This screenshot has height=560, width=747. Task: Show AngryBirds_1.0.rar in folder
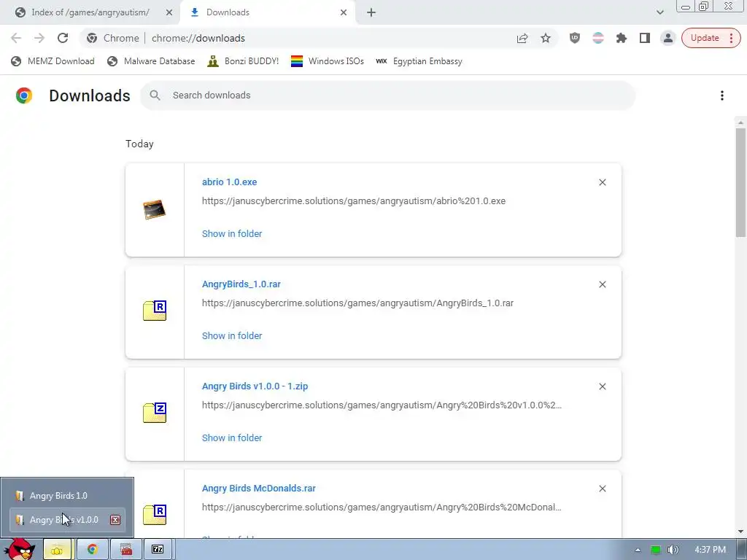tap(232, 335)
